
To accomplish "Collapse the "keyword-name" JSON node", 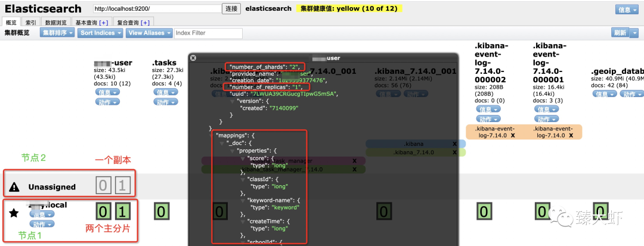I will coord(243,201).
